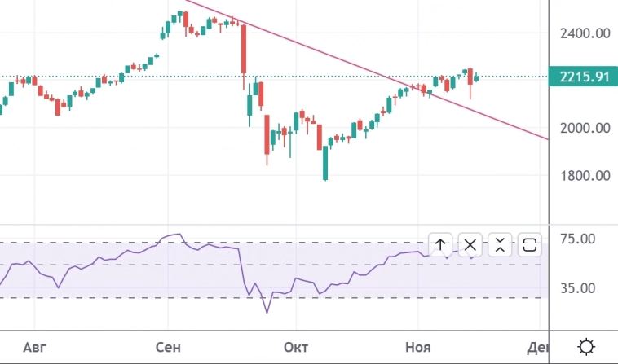Click the 1800.00 price scale label
This screenshot has width=618, height=364.
coord(585,176)
